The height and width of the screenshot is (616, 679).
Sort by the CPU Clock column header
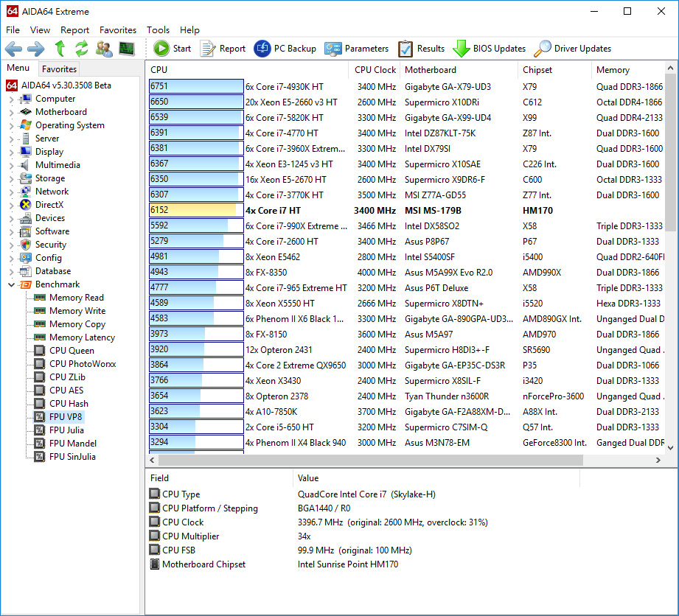click(375, 70)
